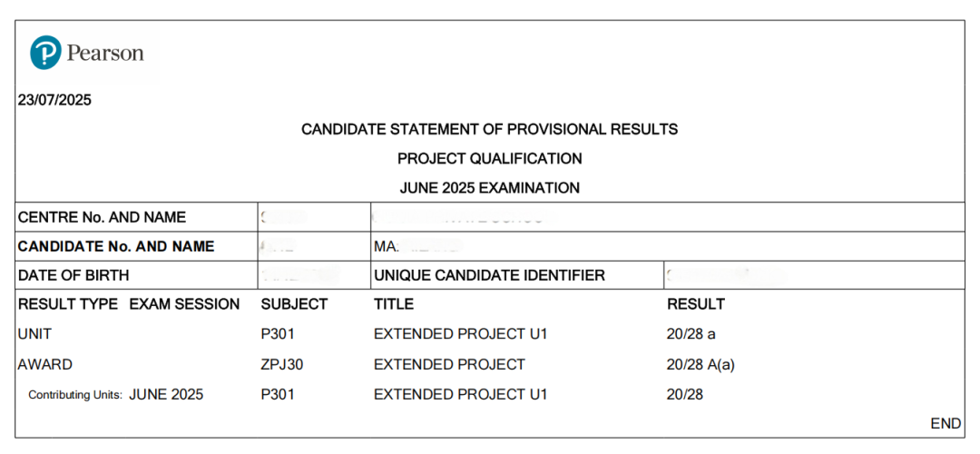
Task: Select the Centre No. and Name label
Action: [102, 217]
